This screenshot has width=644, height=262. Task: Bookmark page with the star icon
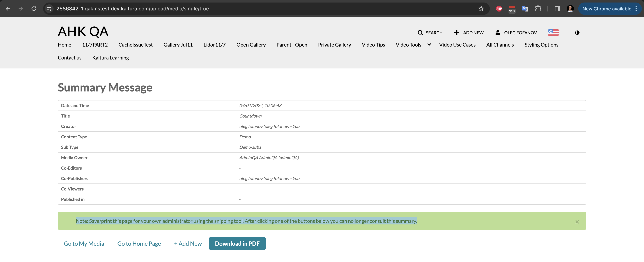click(x=481, y=9)
